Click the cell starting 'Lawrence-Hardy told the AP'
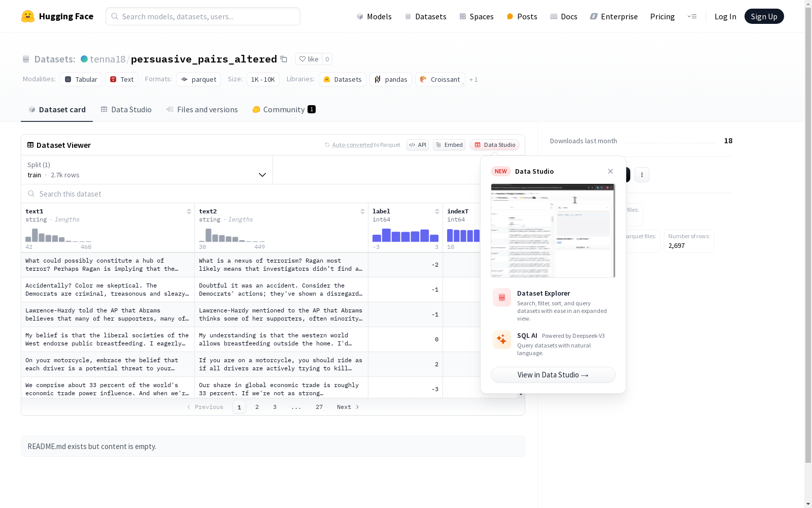Screen dimensions: 812x508 click(108, 314)
